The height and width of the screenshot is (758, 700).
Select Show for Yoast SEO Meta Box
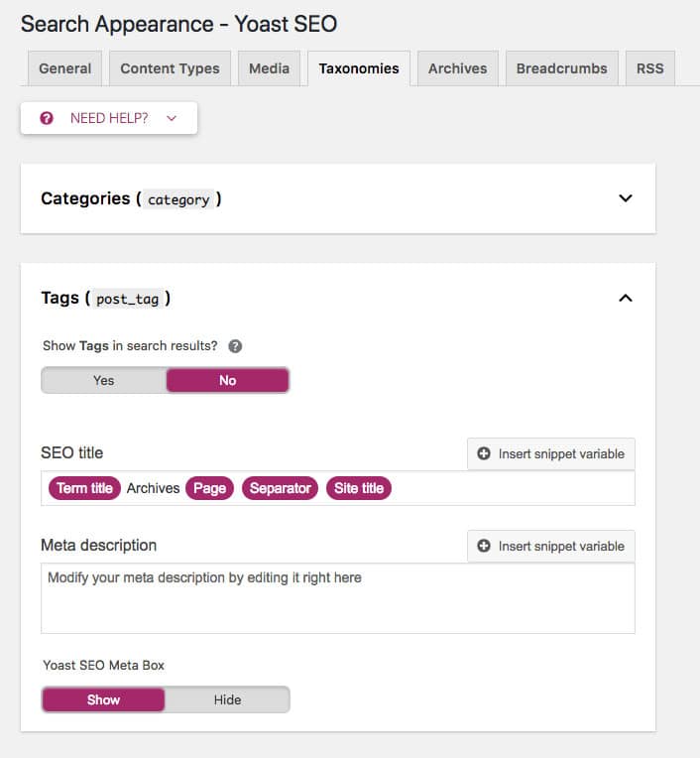pos(104,699)
